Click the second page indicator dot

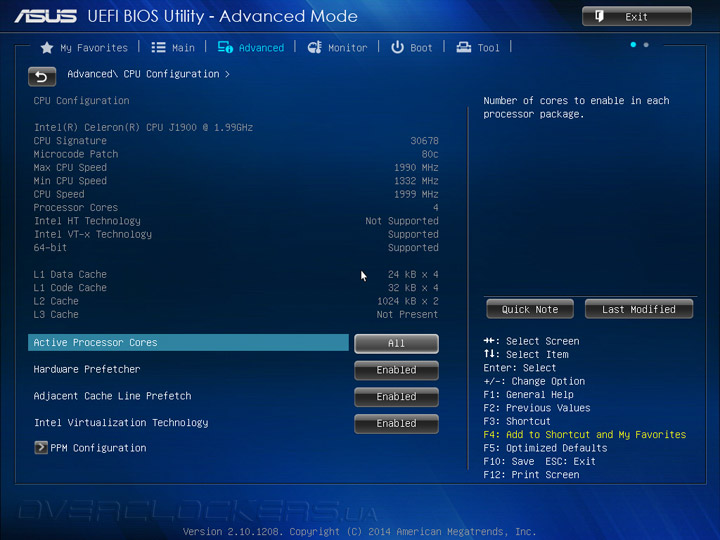646,45
